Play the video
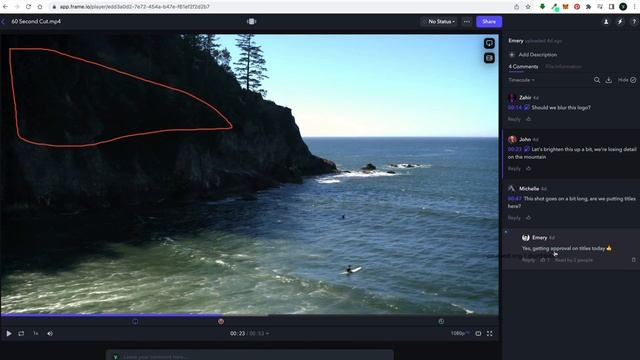Screen dimensions: 640x360 tap(9, 333)
